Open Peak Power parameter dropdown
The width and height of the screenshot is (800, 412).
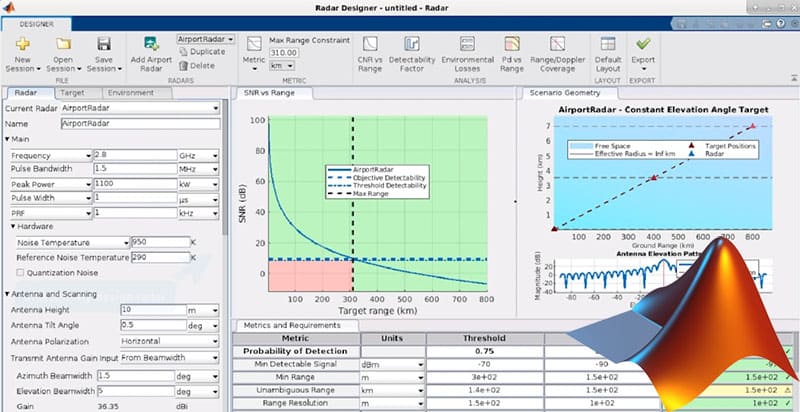[51, 184]
